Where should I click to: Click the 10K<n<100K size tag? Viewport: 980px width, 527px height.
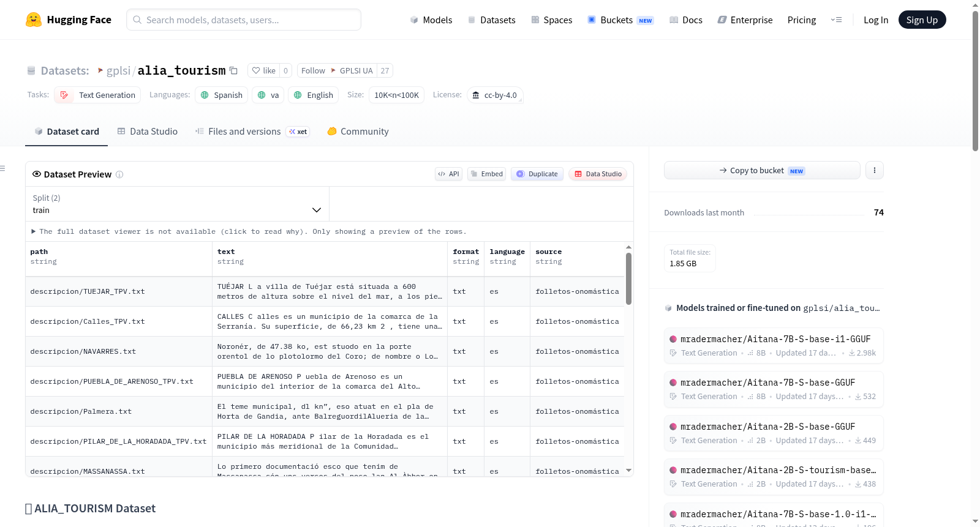[x=396, y=95]
